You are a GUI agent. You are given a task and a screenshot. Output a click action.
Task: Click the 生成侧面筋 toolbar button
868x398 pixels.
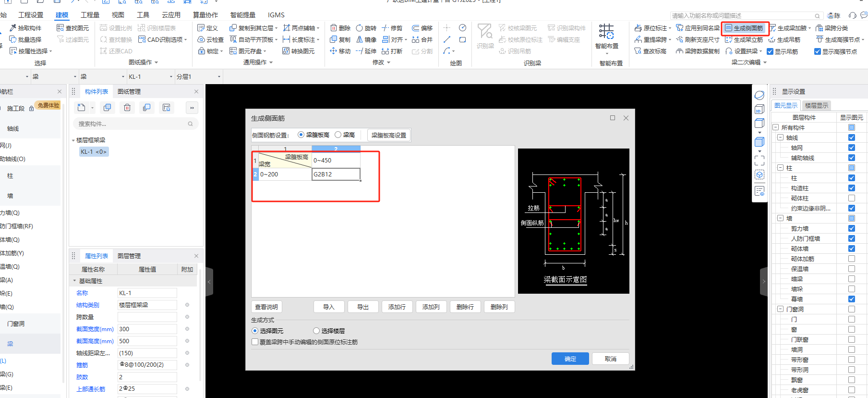click(x=744, y=28)
